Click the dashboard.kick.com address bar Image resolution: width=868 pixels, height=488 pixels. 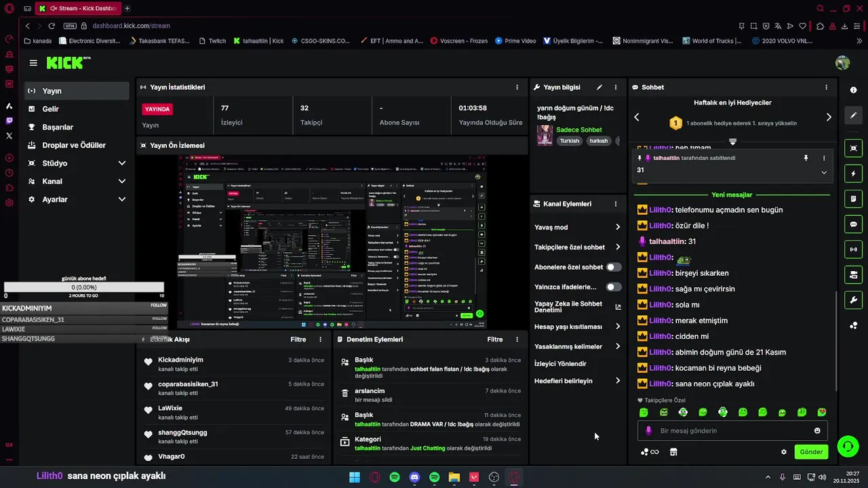[132, 26]
